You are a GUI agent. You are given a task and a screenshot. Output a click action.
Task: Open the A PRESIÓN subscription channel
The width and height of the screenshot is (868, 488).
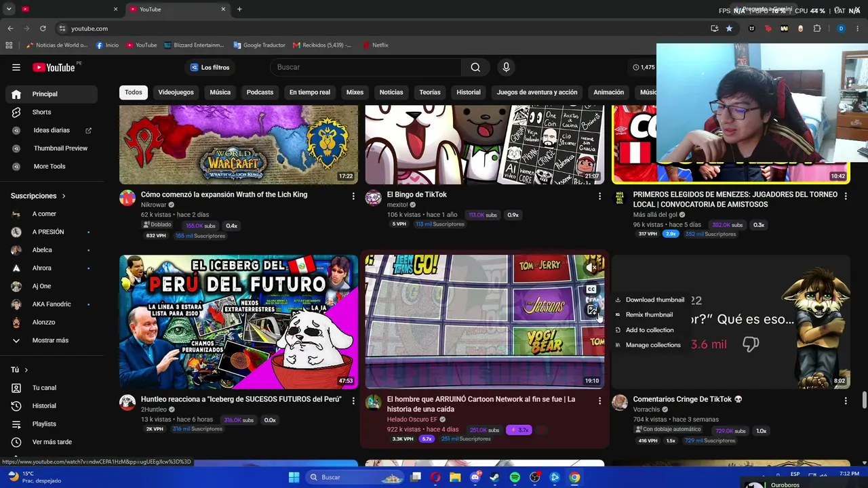click(x=50, y=232)
